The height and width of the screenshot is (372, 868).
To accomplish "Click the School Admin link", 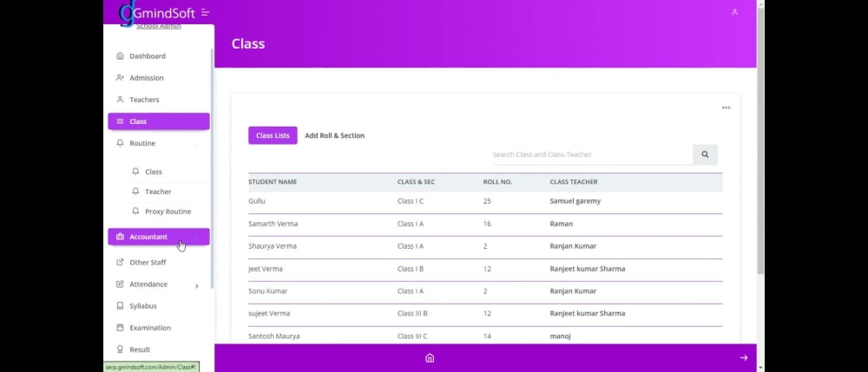I will pos(159,26).
